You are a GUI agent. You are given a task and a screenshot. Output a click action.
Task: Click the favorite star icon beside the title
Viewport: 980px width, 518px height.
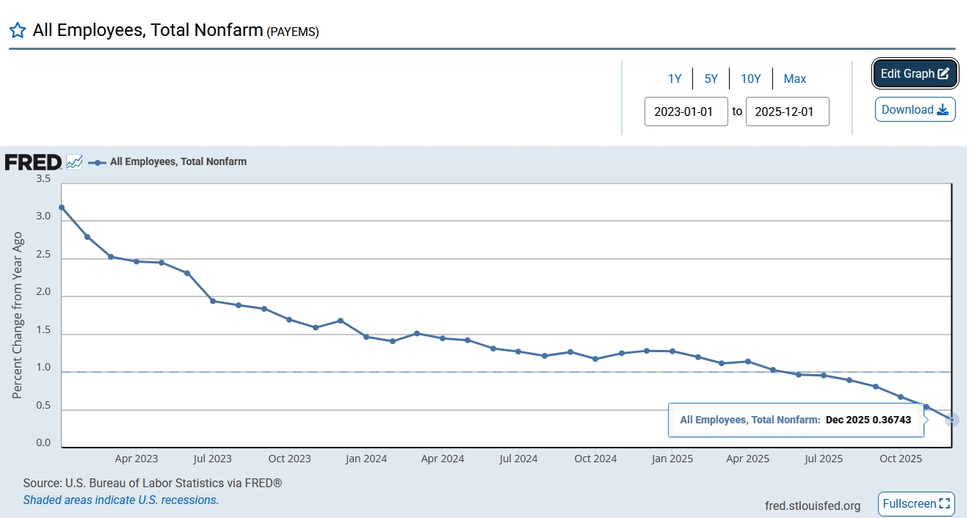click(x=18, y=30)
